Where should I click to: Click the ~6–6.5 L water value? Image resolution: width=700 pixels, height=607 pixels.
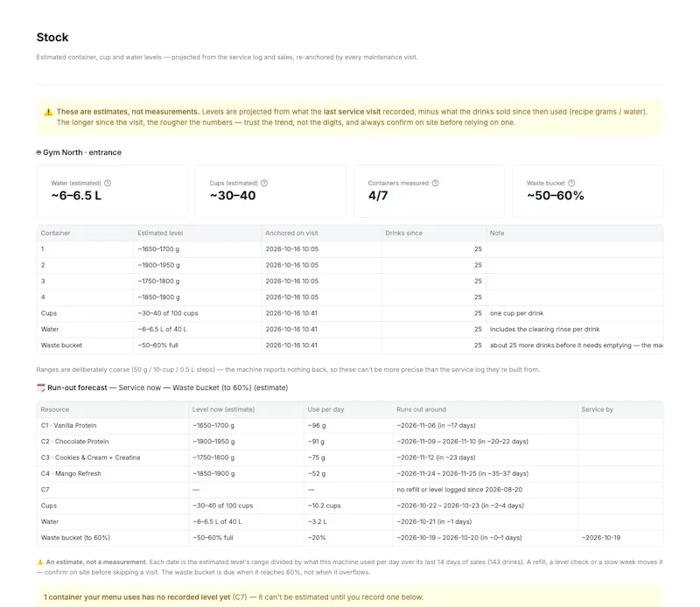[x=76, y=196]
